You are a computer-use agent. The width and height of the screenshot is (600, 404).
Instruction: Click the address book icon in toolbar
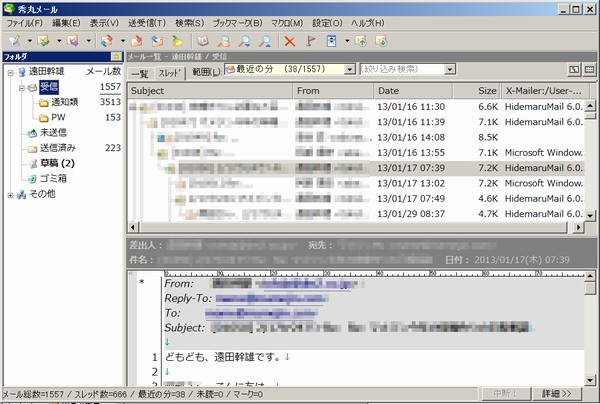click(x=203, y=42)
